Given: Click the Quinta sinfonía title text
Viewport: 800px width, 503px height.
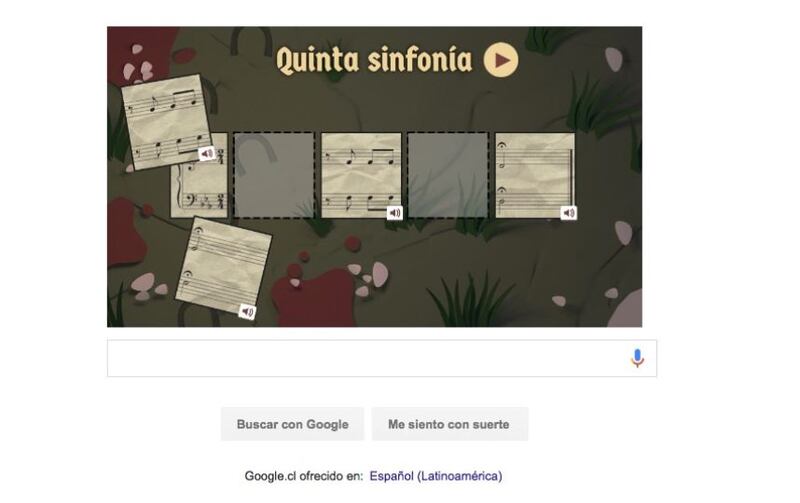Looking at the screenshot, I should pyautogui.click(x=374, y=60).
